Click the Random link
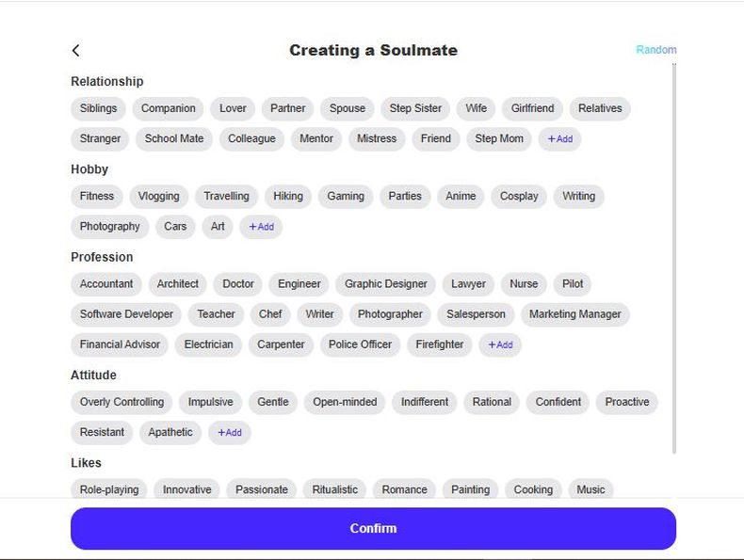This screenshot has width=744, height=560. pos(655,50)
